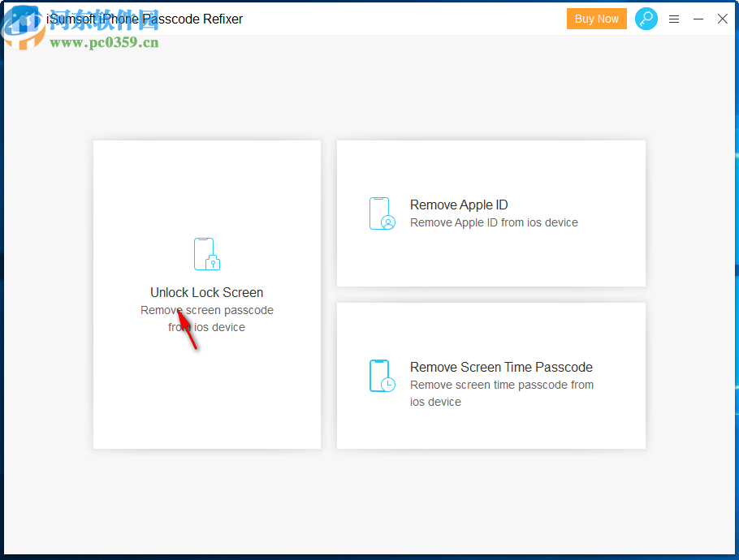Choose the Remove Apple ID option

pos(491,213)
